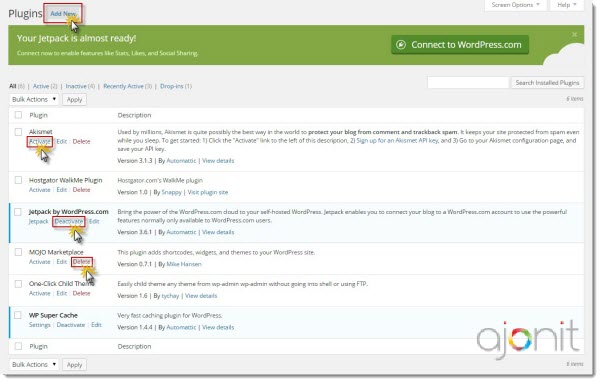
Task: Filter plugins by Drop-ins
Action: [171, 86]
